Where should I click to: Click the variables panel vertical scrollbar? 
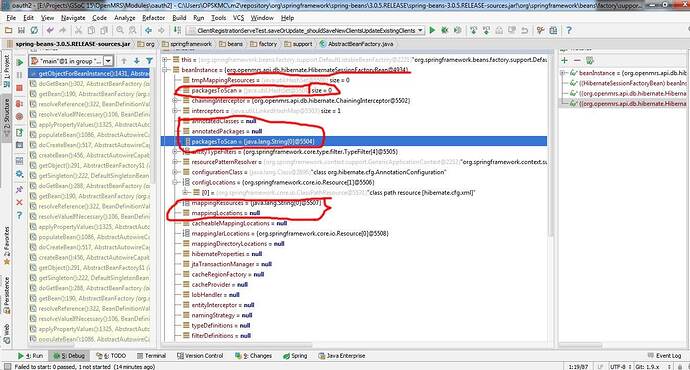pos(551,145)
